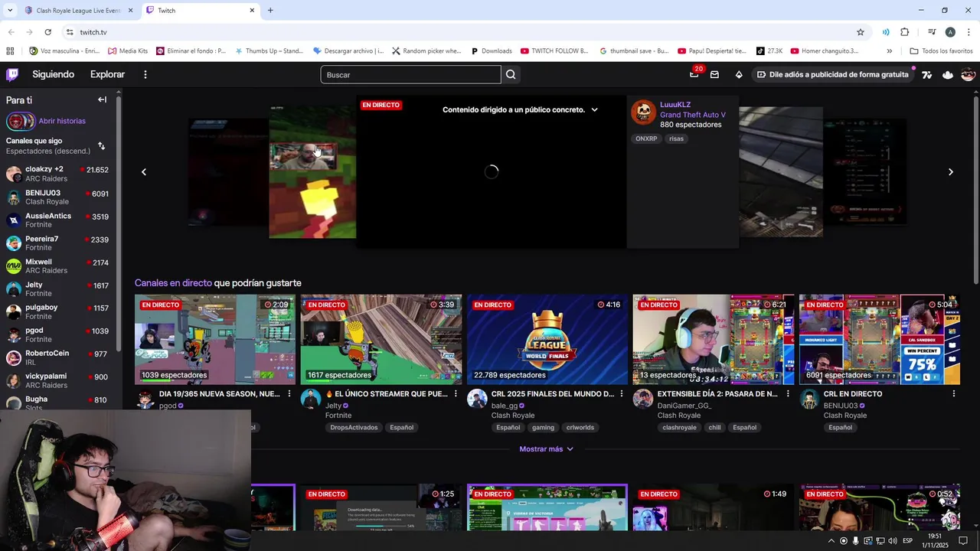Open options menu for pgod stream card
Screen dimensions: 980x551
tap(289, 393)
